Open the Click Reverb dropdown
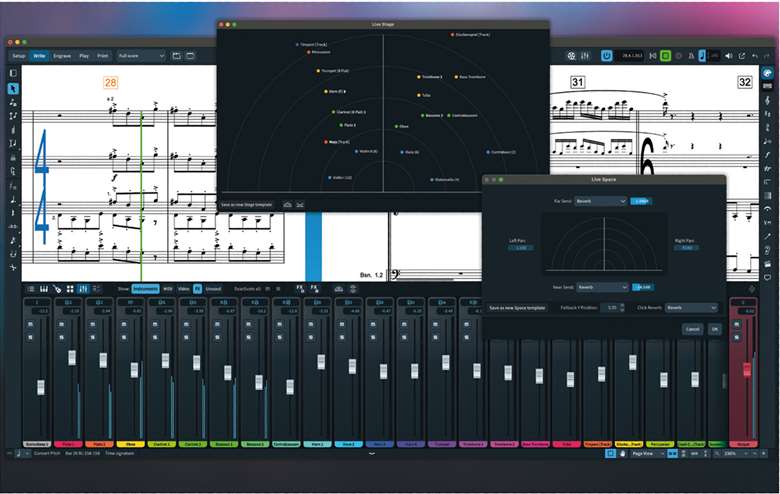This screenshot has height=494, width=780. coord(691,308)
